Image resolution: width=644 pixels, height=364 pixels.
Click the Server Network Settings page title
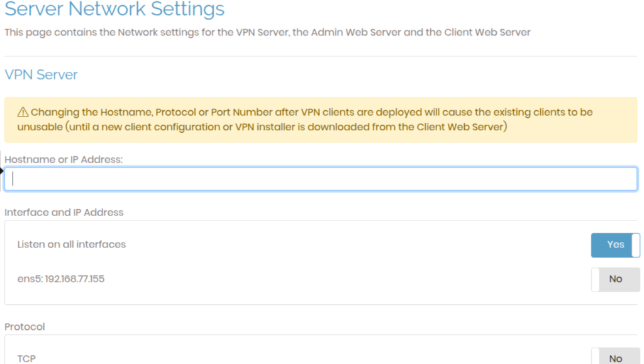click(x=114, y=10)
